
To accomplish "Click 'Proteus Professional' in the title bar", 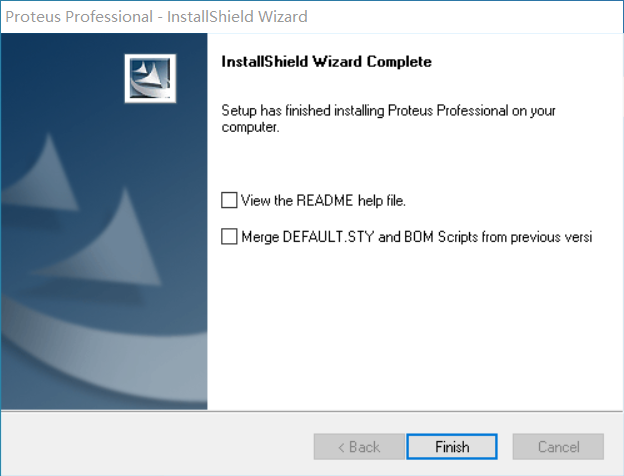I will coord(77,16).
